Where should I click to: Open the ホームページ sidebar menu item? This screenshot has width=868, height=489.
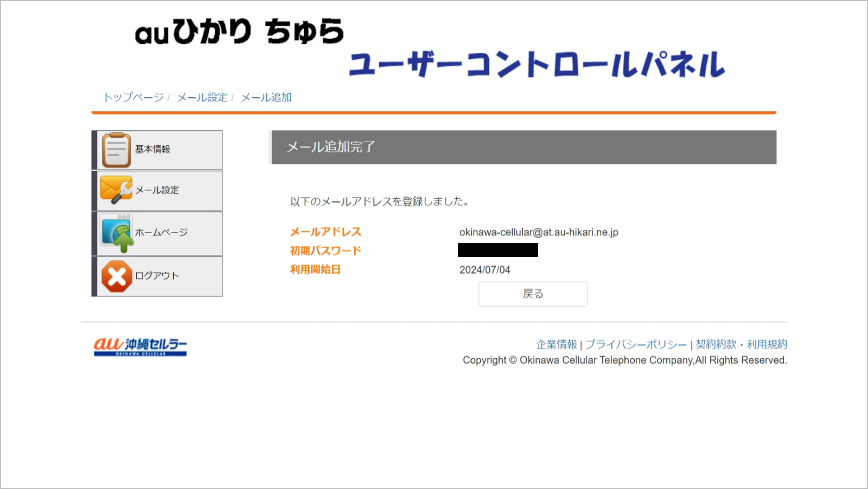tap(157, 234)
